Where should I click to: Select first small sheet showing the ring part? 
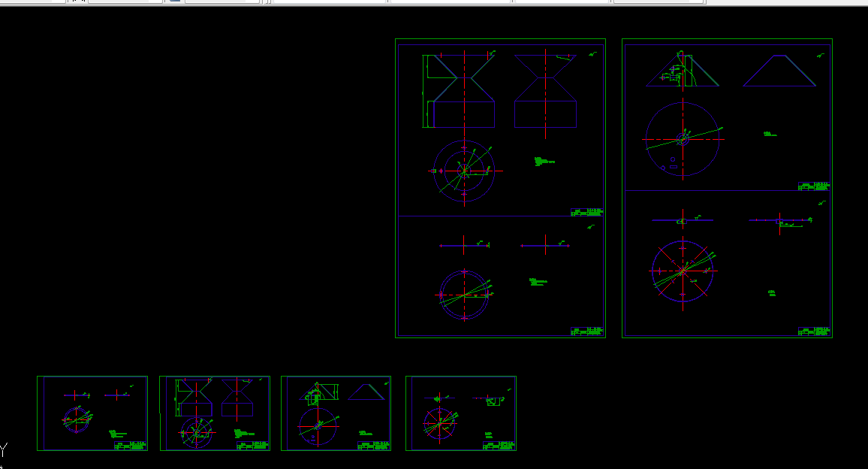pyautogui.click(x=92, y=413)
